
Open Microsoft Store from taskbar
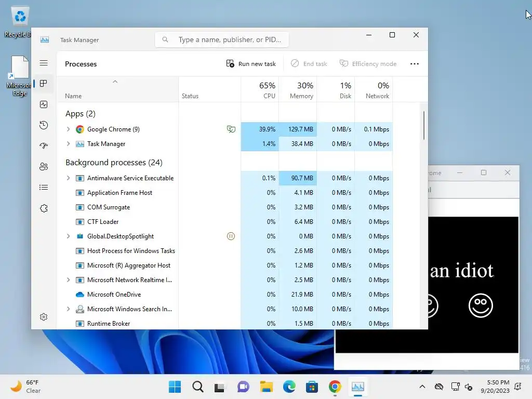coord(312,387)
